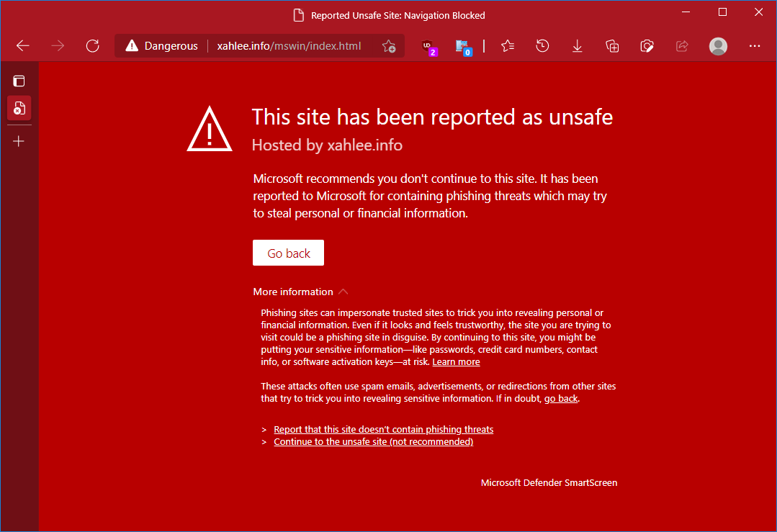The height and width of the screenshot is (532, 777).
Task: Maximize the browser window
Action: pyautogui.click(x=722, y=12)
